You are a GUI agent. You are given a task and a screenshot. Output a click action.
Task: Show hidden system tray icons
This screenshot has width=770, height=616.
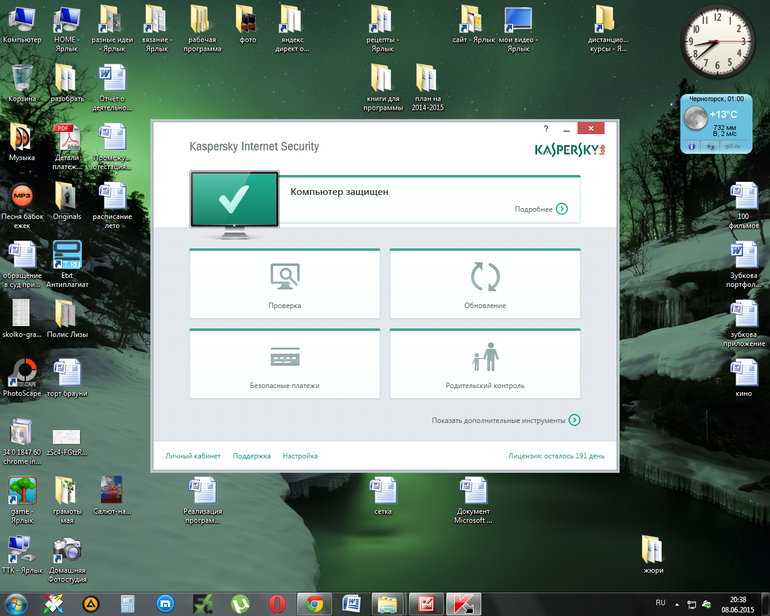pos(677,604)
